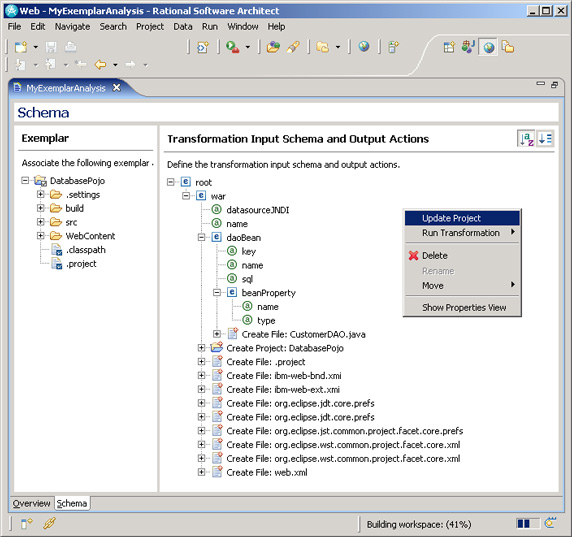
Task: Click the red X Delete icon in context menu
Action: (413, 255)
